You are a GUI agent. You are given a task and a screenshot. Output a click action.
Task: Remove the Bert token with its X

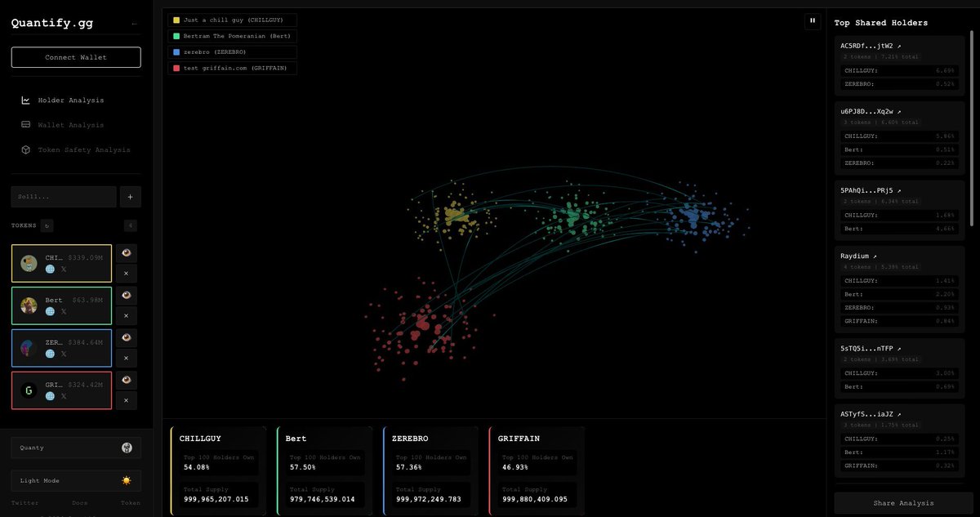click(x=126, y=315)
